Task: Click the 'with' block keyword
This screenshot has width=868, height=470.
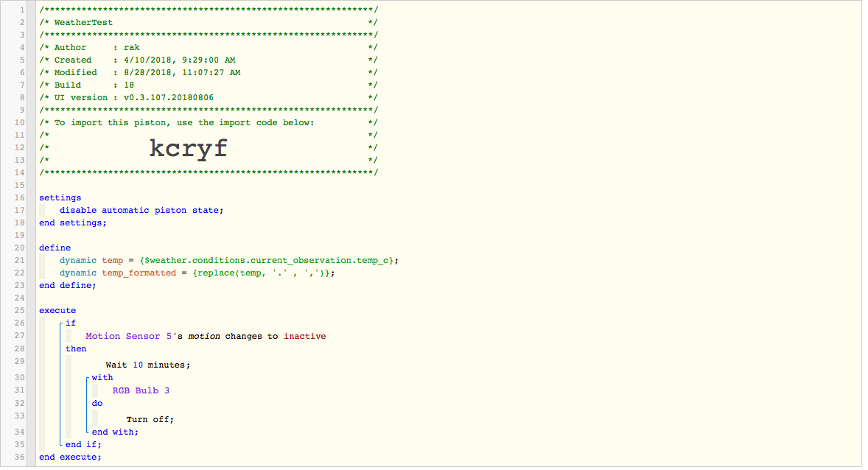Action: pos(102,378)
